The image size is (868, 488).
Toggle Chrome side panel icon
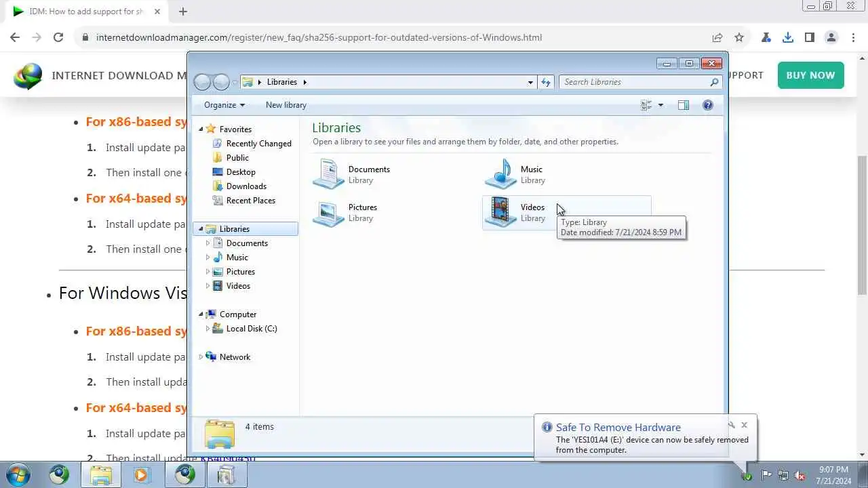pyautogui.click(x=810, y=37)
